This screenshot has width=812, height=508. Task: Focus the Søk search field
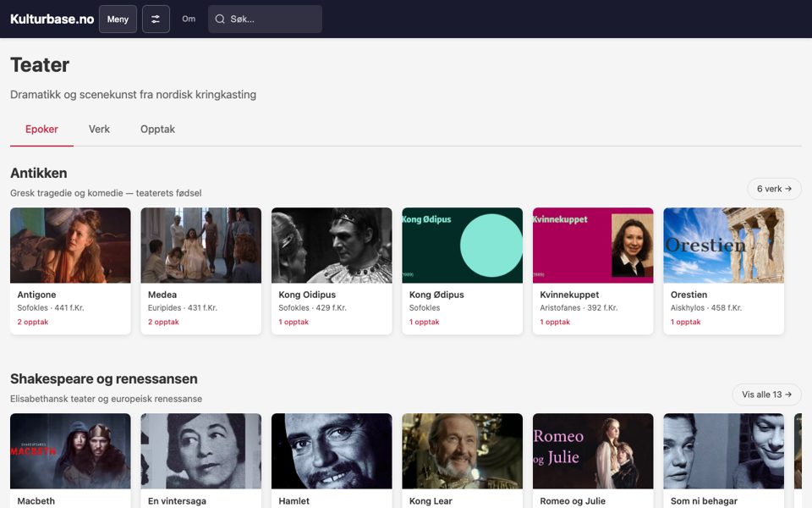pos(265,19)
